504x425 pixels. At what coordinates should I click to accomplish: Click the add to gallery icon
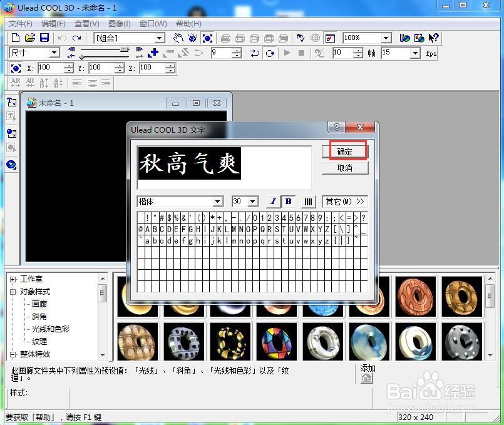[x=366, y=379]
